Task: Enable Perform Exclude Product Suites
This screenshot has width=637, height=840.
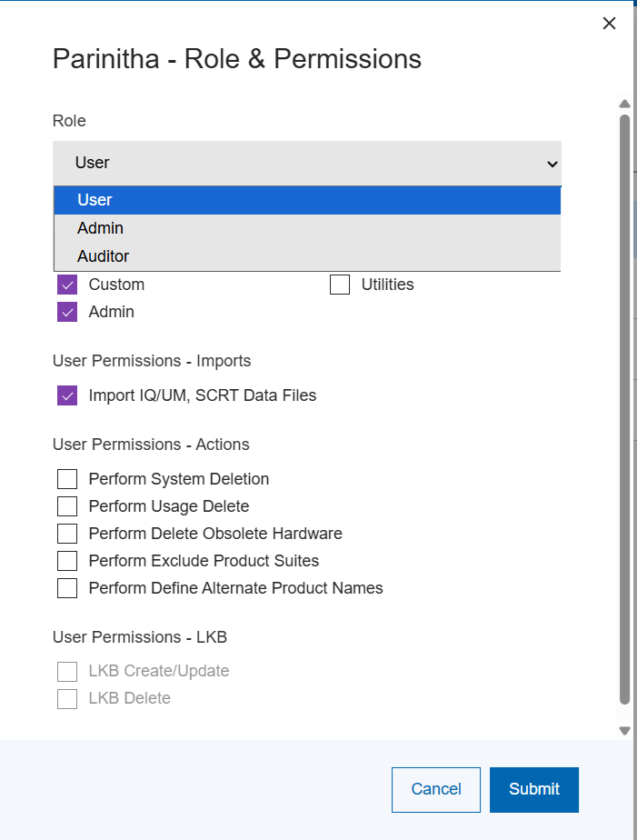Action: (67, 561)
